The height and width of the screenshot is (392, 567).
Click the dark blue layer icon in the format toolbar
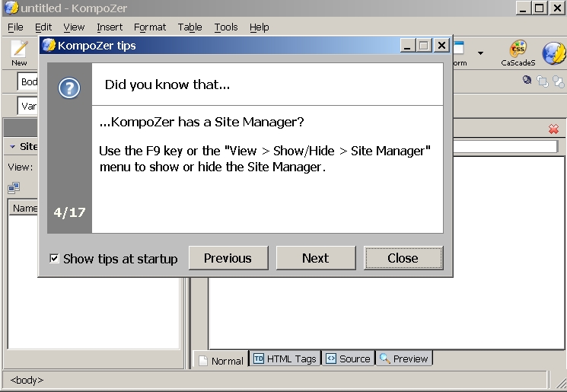click(x=527, y=80)
